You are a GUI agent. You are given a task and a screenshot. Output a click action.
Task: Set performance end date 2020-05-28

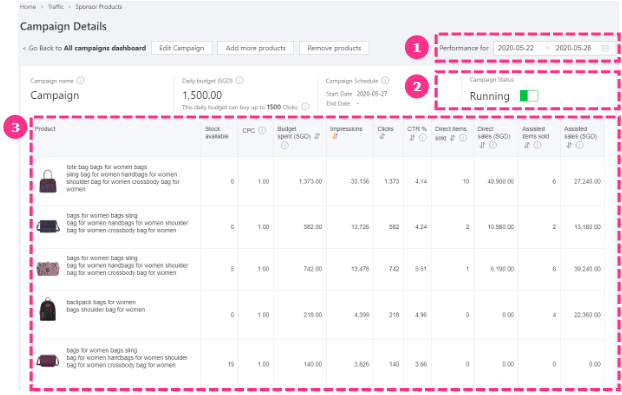[573, 48]
